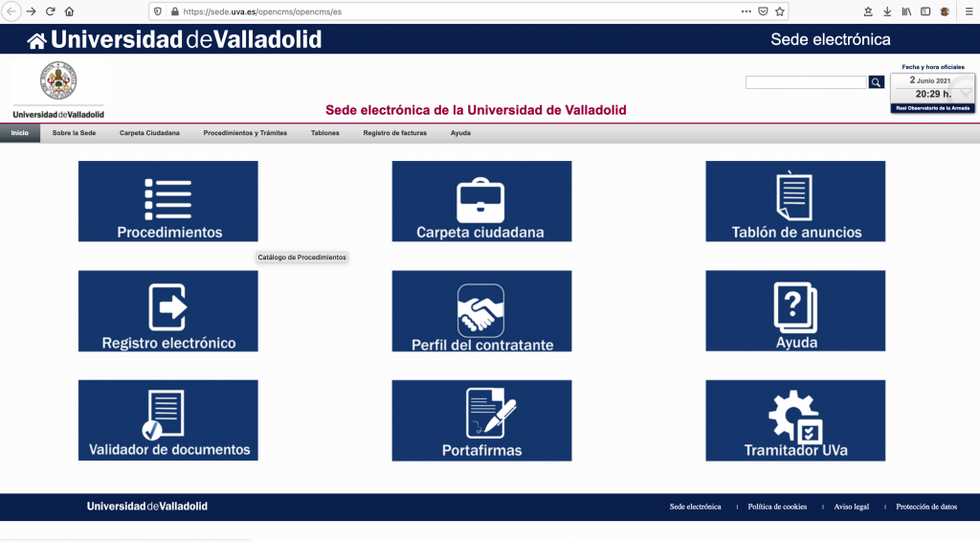980x542 pixels.
Task: Reload the page with the refresh icon
Action: click(50, 11)
